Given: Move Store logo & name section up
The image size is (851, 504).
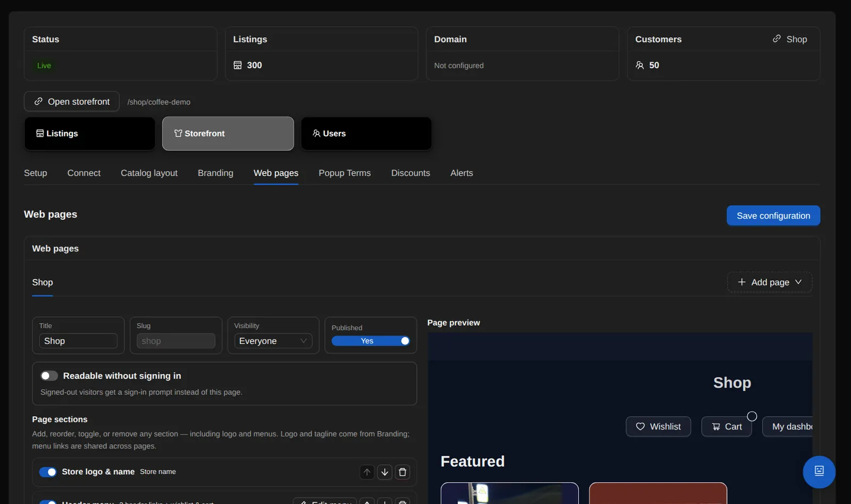Looking at the screenshot, I should tap(367, 472).
